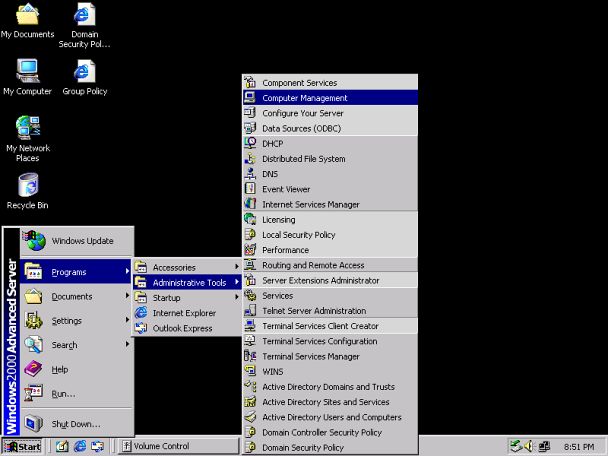Click the Performance icon

click(250, 250)
